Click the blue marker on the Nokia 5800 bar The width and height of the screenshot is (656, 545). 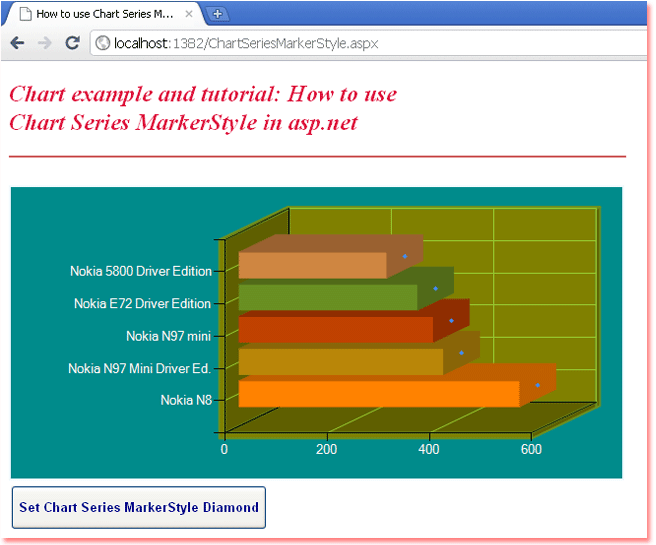(405, 256)
